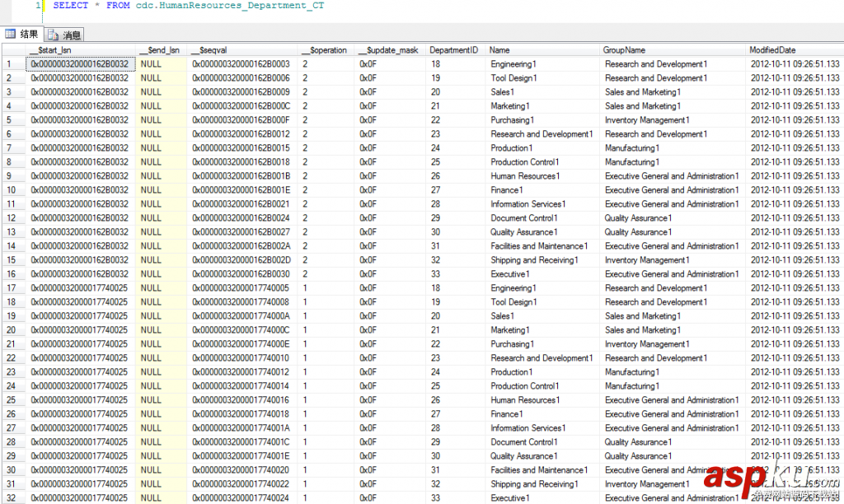Select the __$end_lsn column header
844x504 pixels.
coord(161,50)
